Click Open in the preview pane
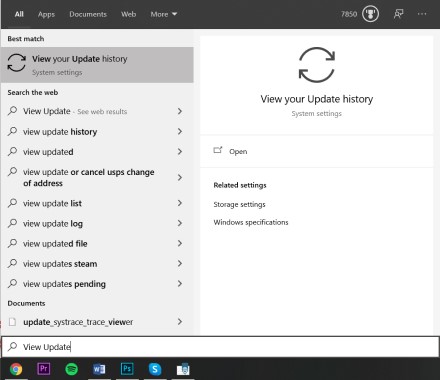The image size is (440, 380). 238,152
